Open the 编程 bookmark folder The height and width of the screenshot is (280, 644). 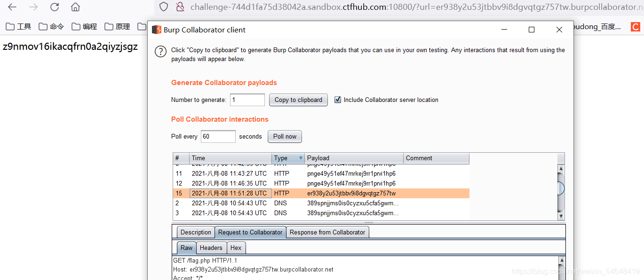(x=84, y=27)
